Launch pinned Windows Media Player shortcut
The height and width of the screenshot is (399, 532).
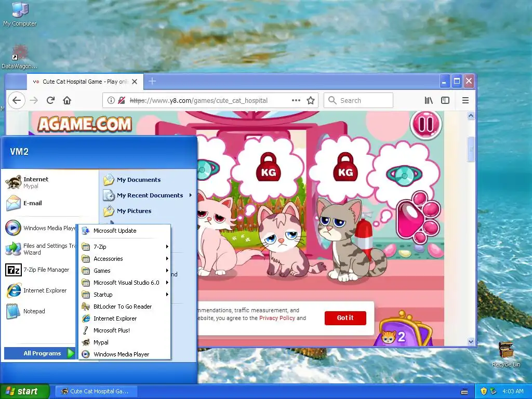[x=40, y=228]
